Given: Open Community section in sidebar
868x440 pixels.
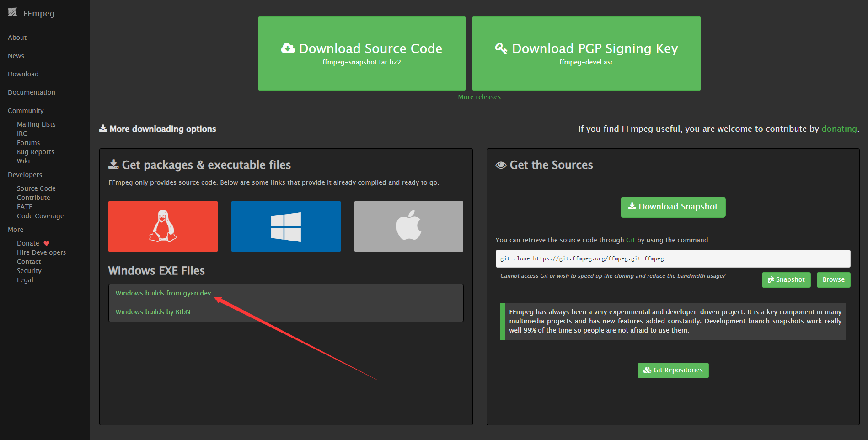Looking at the screenshot, I should pos(26,111).
